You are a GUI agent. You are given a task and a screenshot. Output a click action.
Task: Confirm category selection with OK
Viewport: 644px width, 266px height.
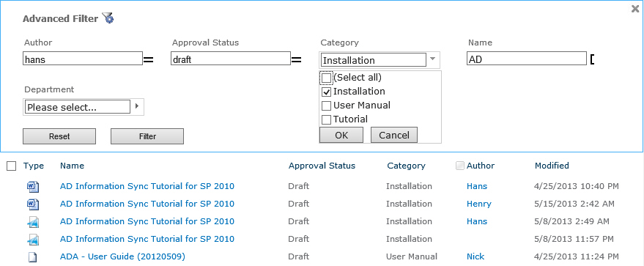coord(341,135)
